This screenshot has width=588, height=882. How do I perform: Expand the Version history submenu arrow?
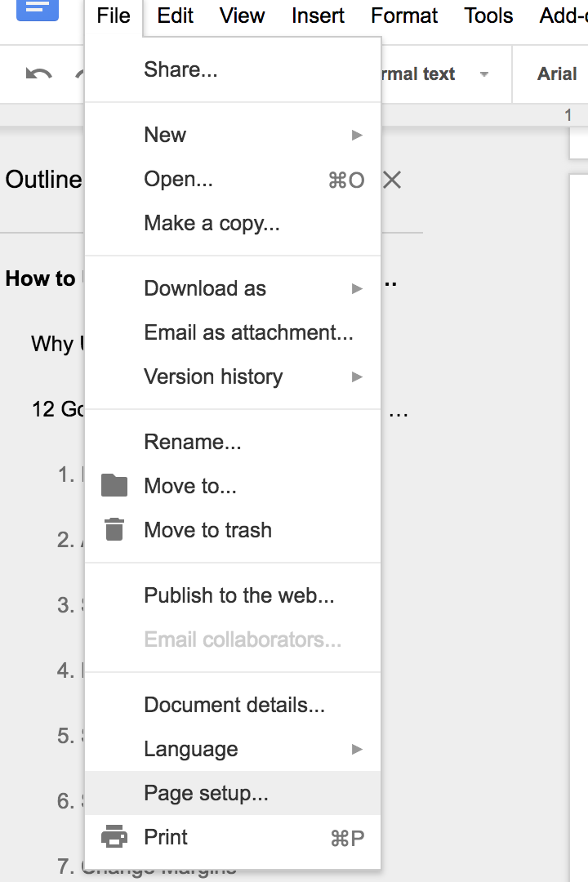(357, 376)
